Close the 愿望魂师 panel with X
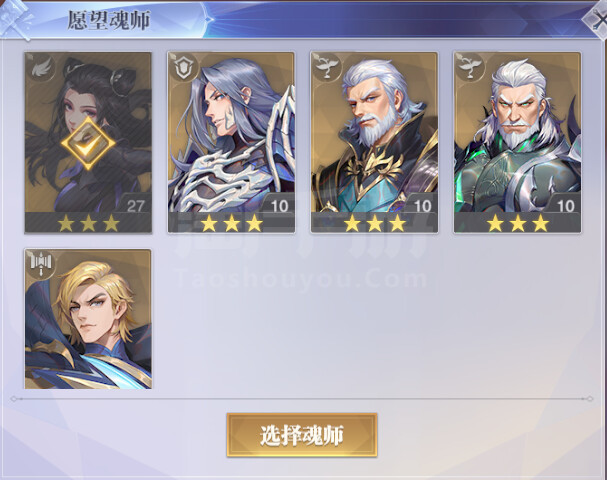Screen dimensions: 607x480 click(x=597, y=22)
